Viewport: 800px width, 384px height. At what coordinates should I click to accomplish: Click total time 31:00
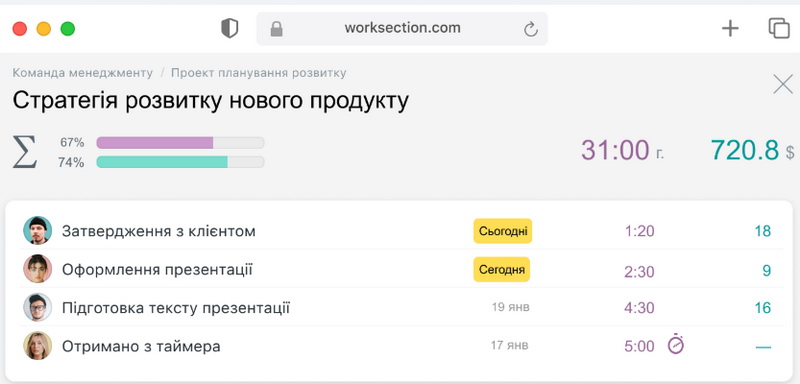[x=615, y=151]
